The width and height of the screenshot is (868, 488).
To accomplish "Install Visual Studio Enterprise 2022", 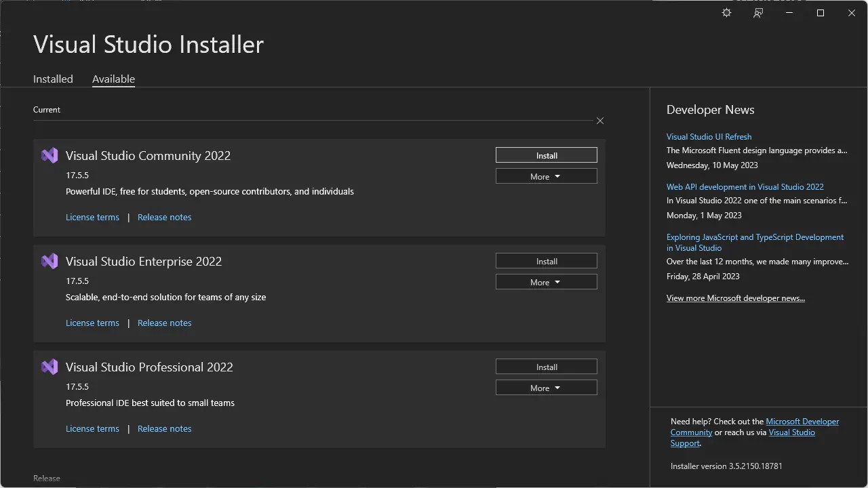I will [547, 261].
